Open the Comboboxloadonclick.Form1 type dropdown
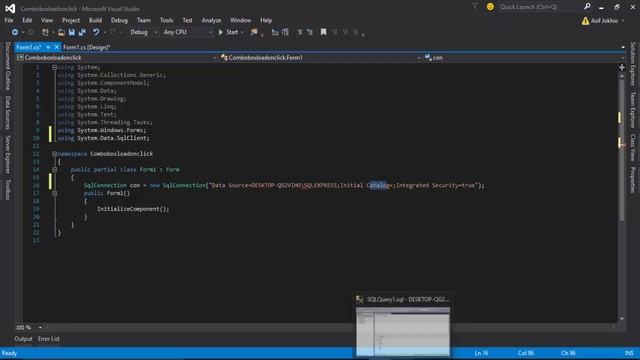The width and height of the screenshot is (640, 360). click(x=320, y=58)
